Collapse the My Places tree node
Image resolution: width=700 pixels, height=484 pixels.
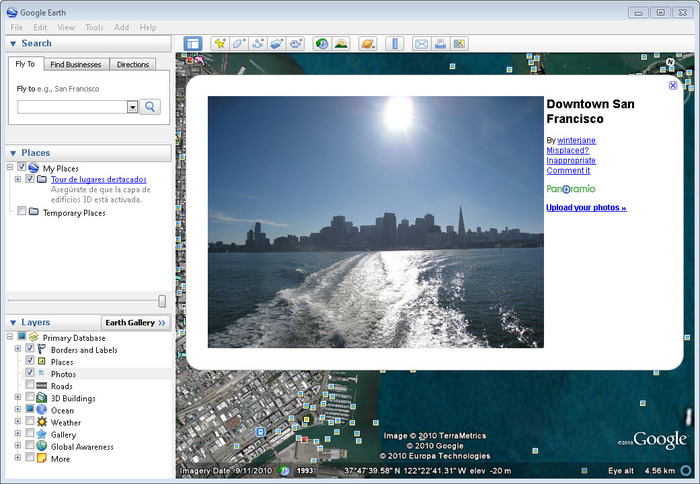[x=10, y=167]
